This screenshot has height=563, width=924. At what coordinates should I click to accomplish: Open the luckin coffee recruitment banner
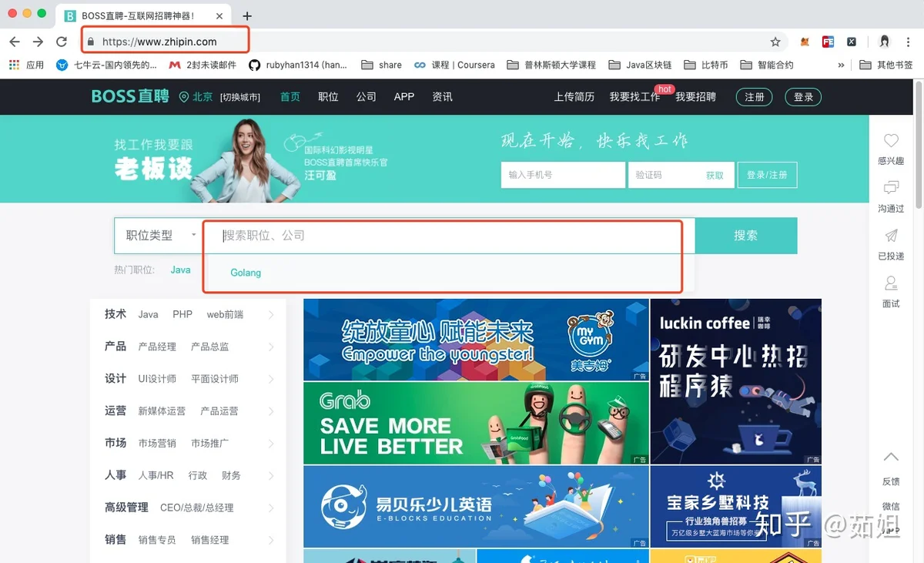(x=735, y=380)
